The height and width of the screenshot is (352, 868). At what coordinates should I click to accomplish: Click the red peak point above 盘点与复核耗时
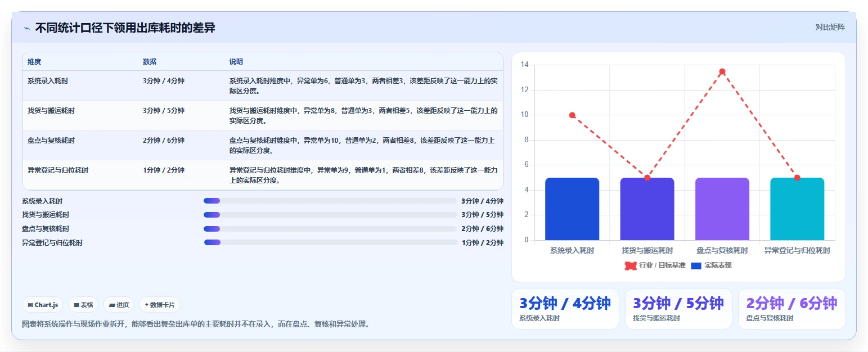coord(722,71)
